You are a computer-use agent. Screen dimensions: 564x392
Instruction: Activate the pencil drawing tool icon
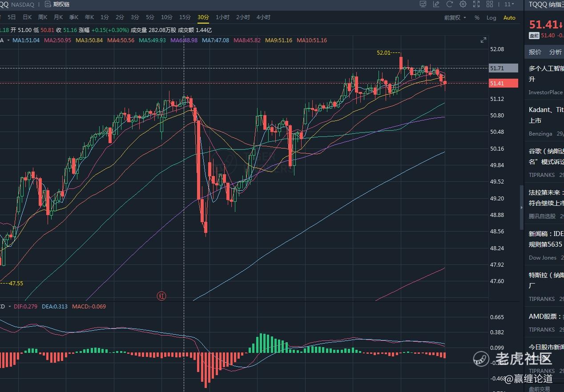pyautogui.click(x=436, y=4)
